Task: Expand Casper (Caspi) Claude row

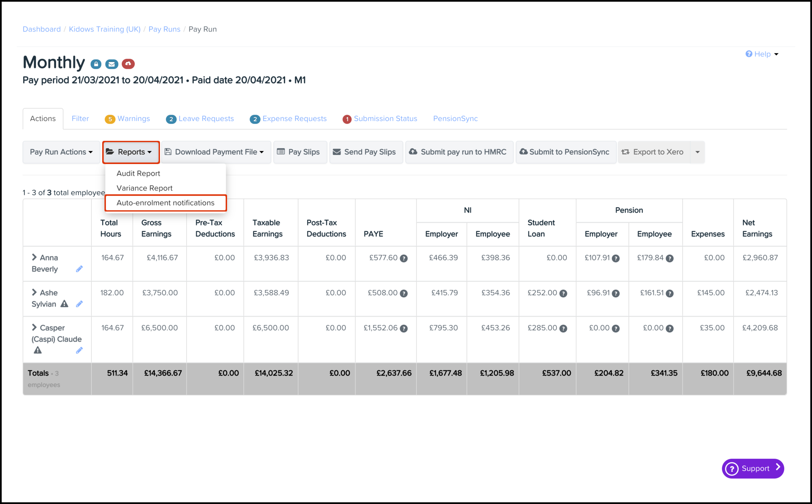Action: click(x=34, y=328)
